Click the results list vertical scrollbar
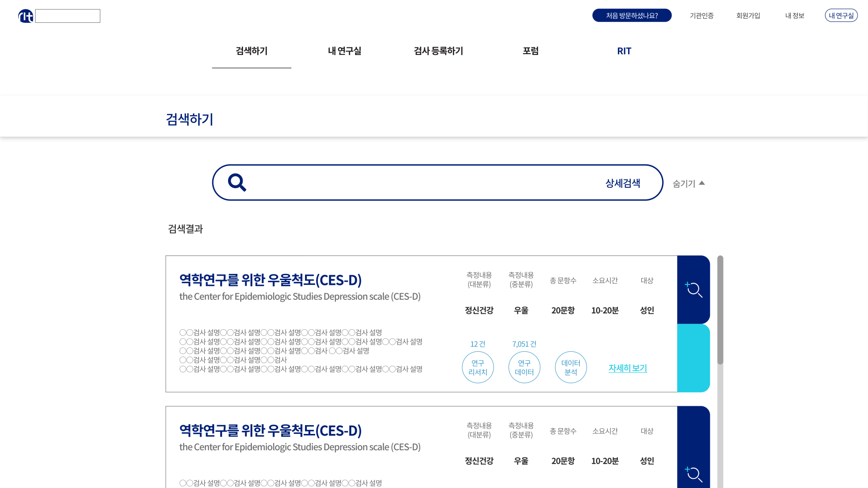868x488 pixels. [720, 310]
